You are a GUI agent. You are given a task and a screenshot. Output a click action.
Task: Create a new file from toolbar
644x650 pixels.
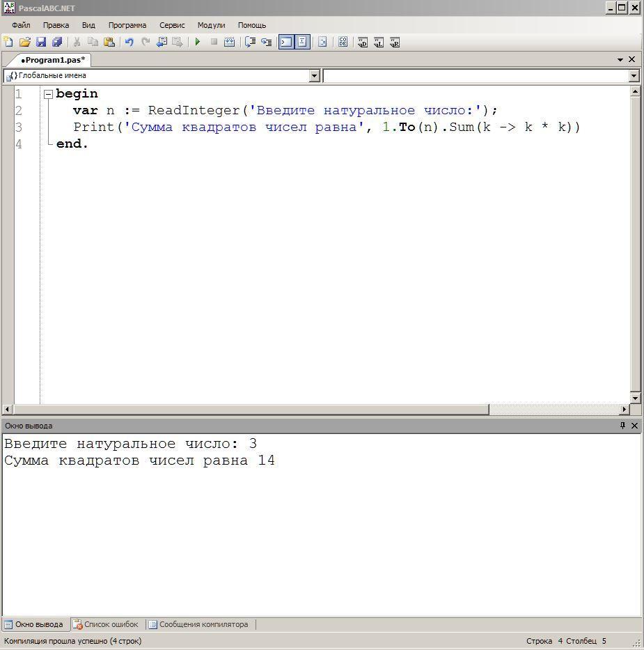(8, 42)
